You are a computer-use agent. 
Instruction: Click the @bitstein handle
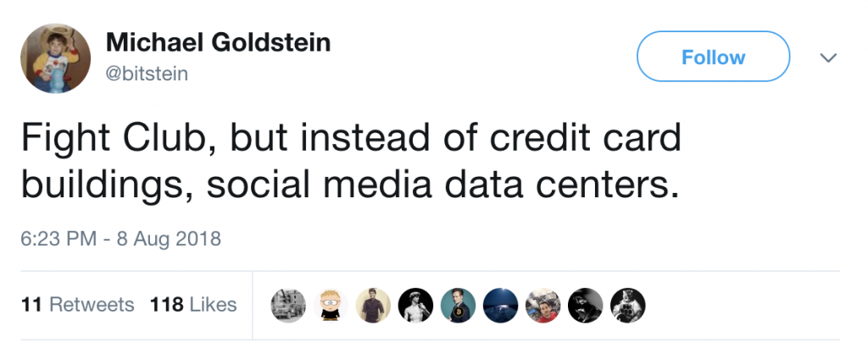tap(147, 74)
